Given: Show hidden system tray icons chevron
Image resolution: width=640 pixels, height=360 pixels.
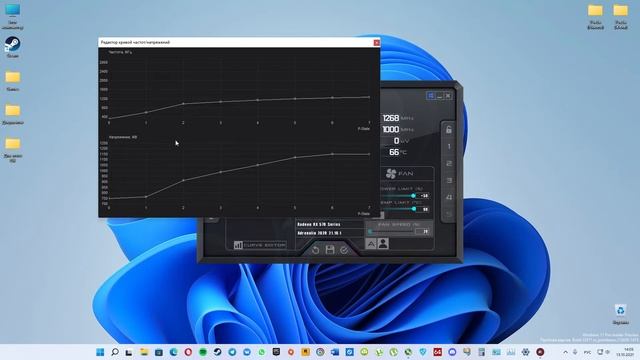Looking at the screenshot, I should (x=565, y=352).
